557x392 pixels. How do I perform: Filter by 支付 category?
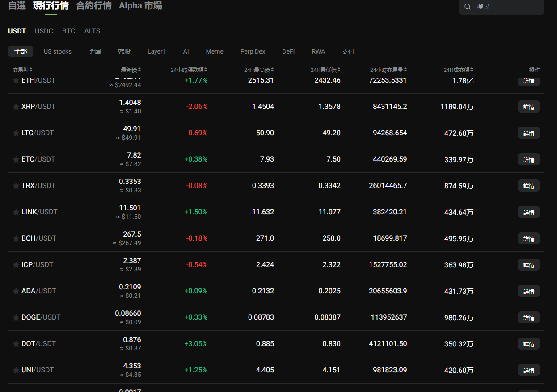[x=348, y=51]
